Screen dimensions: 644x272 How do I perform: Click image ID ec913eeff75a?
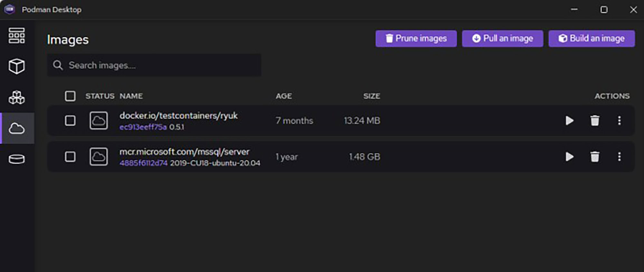pyautogui.click(x=143, y=127)
